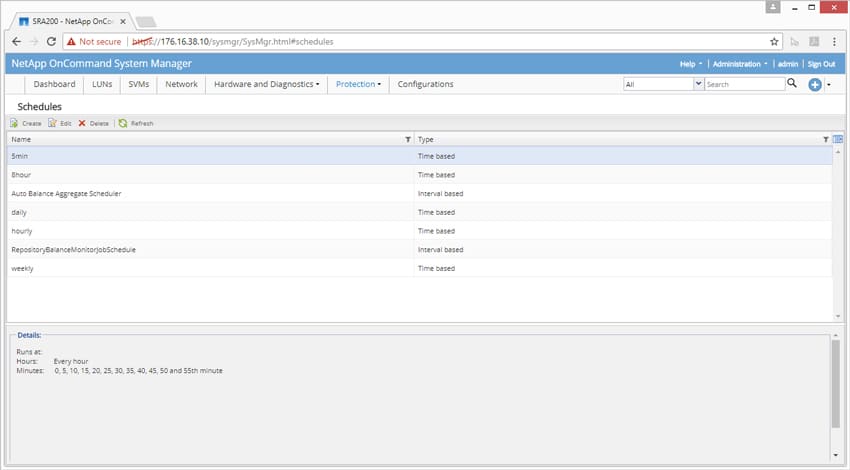Open the column chooser icon
The width and height of the screenshot is (850, 470).
[x=838, y=139]
